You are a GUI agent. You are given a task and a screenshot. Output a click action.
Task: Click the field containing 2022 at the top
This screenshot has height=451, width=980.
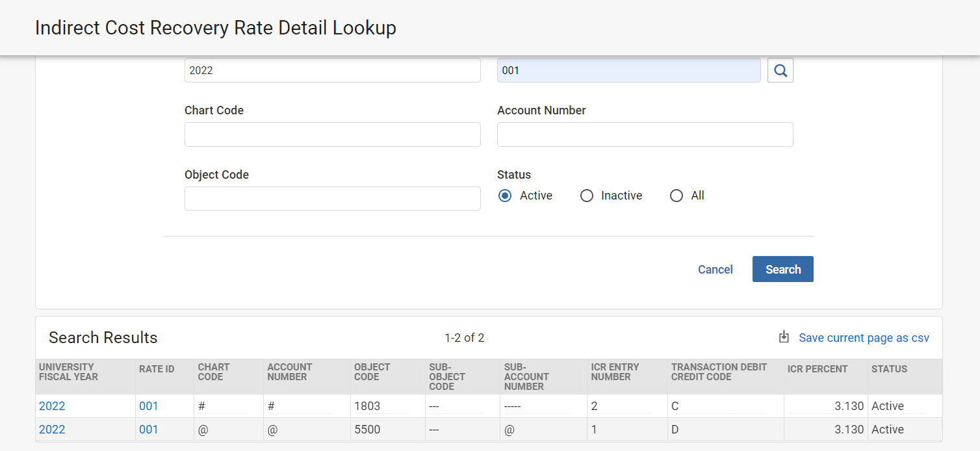[x=332, y=70]
